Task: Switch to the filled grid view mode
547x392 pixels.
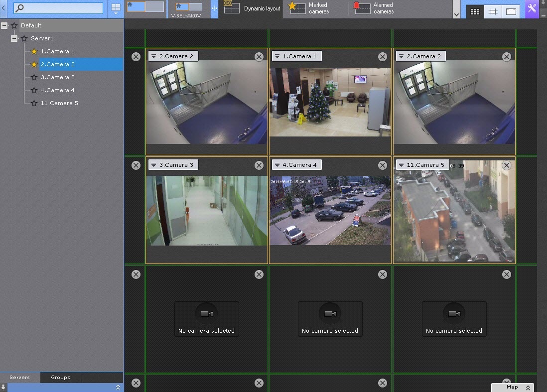Action: coord(475,11)
